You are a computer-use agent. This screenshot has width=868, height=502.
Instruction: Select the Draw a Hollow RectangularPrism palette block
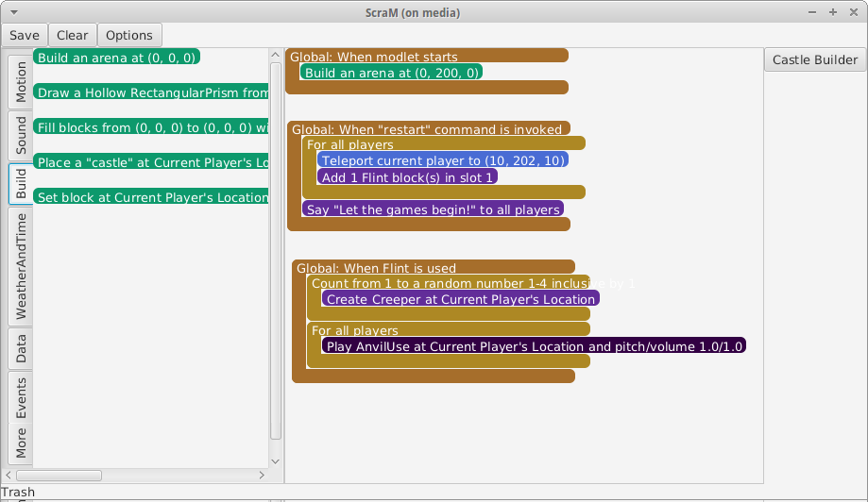pyautogui.click(x=151, y=92)
